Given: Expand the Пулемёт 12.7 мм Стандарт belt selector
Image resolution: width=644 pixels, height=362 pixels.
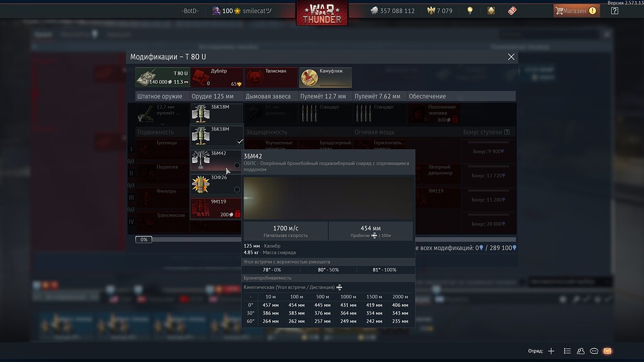Looking at the screenshot, I should tap(325, 113).
